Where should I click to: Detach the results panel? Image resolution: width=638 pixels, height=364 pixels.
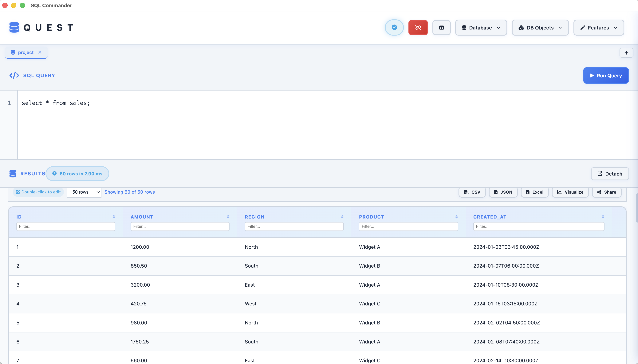[x=610, y=174]
